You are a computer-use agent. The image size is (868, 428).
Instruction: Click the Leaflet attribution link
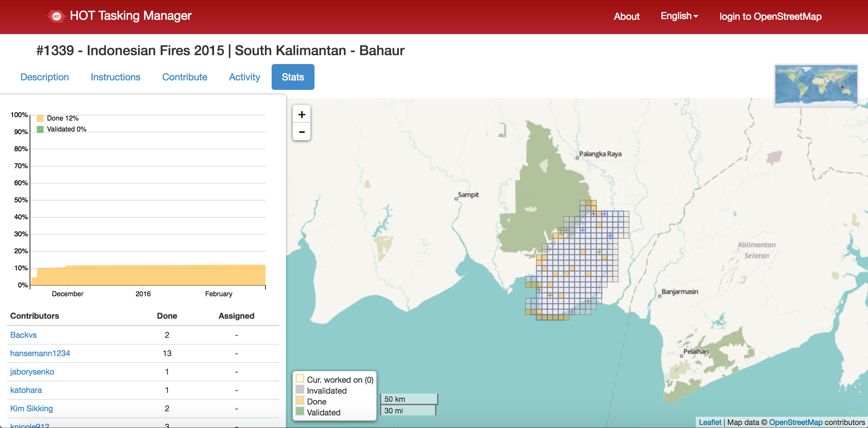click(710, 422)
